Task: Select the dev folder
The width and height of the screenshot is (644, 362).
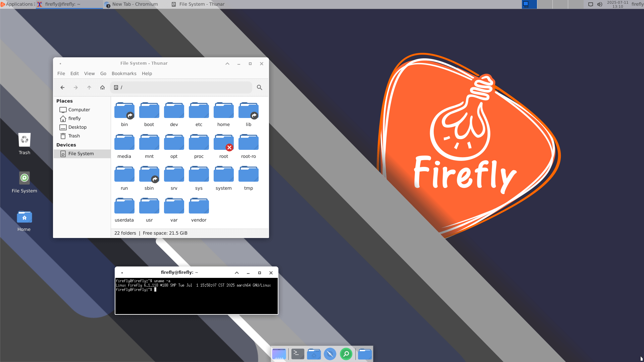Action: pos(174,114)
